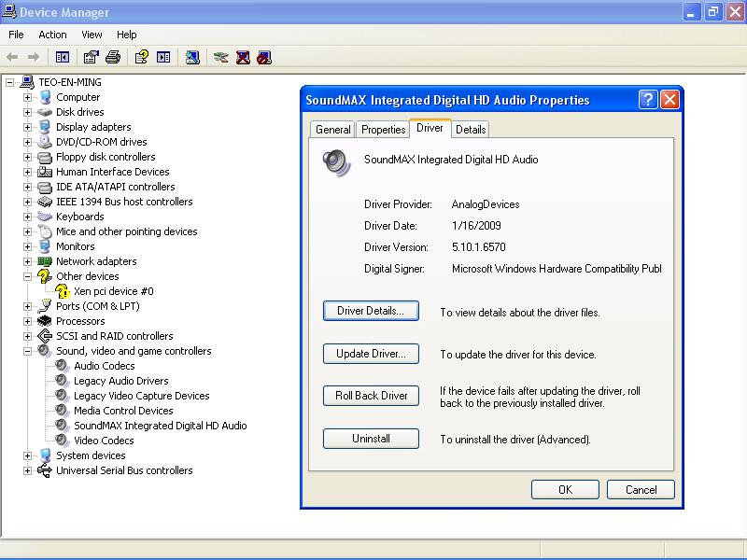The image size is (747, 560).
Task: Switch to the General tab
Action: (333, 130)
